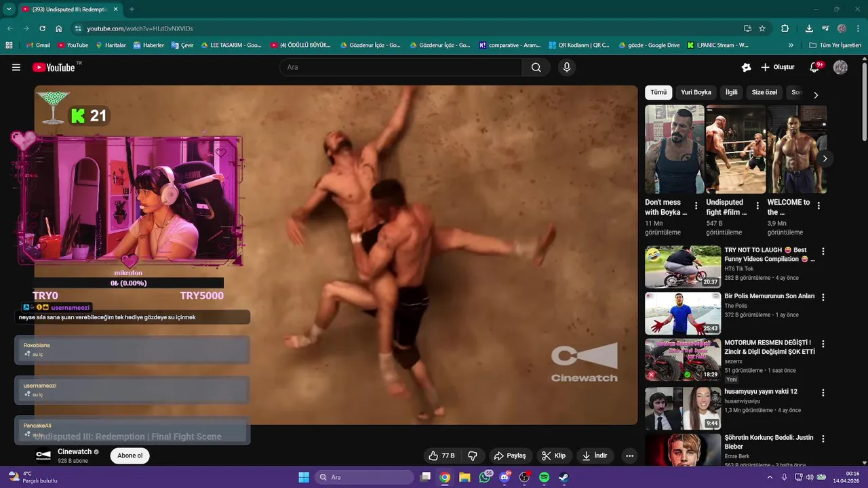Image resolution: width=868 pixels, height=488 pixels.
Task: Open the 'Tüm Yer İşaretleri' folder
Action: tap(835, 45)
